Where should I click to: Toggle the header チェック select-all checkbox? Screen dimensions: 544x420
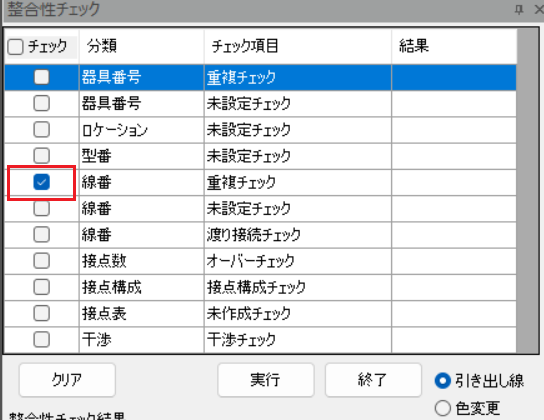pyautogui.click(x=16, y=46)
